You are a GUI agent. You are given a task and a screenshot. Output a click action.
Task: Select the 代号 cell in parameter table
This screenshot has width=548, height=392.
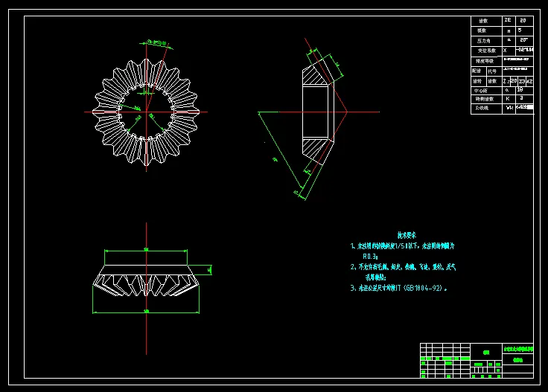tap(494, 71)
